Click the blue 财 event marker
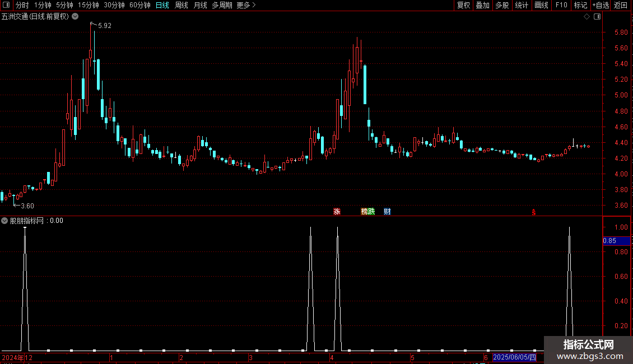 (387, 212)
